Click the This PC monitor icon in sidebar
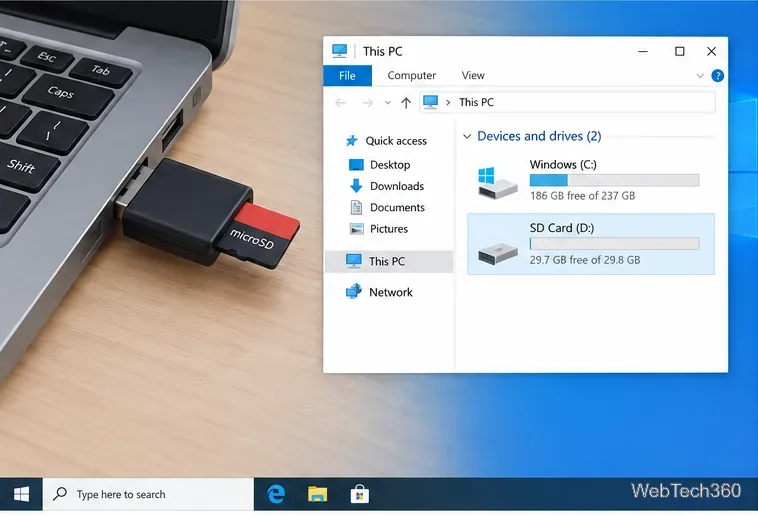 click(x=354, y=261)
